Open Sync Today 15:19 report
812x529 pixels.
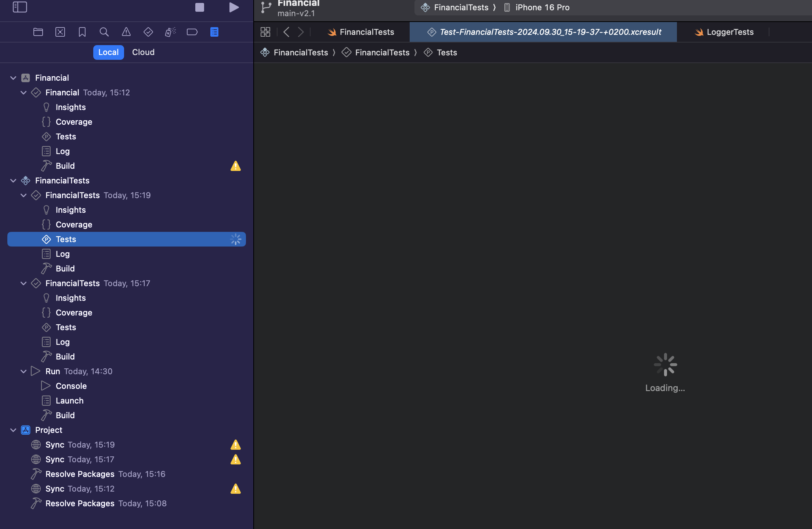[x=127, y=445]
